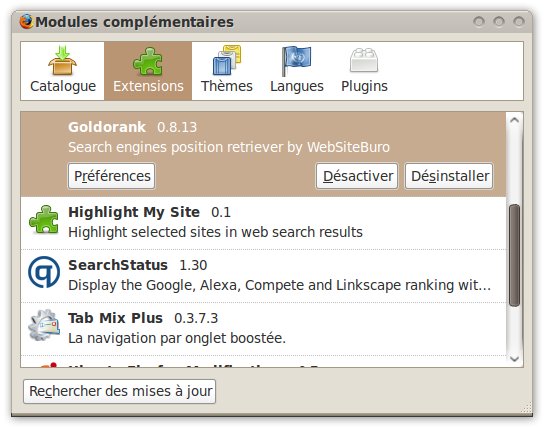Click the Thèmes clothing icon
The image size is (544, 427).
(x=227, y=60)
